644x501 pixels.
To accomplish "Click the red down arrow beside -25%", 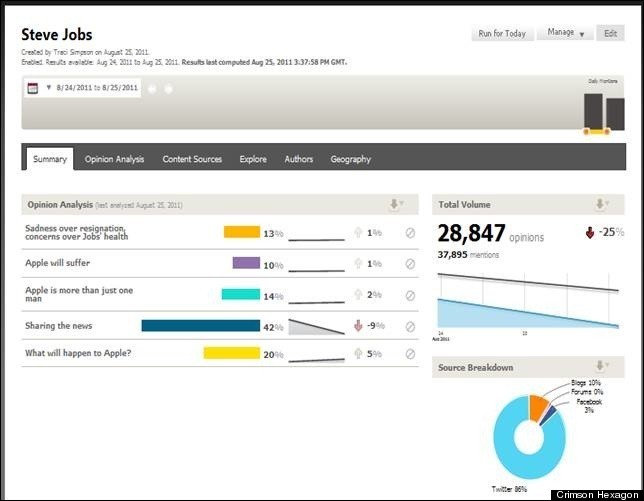I will (x=590, y=233).
